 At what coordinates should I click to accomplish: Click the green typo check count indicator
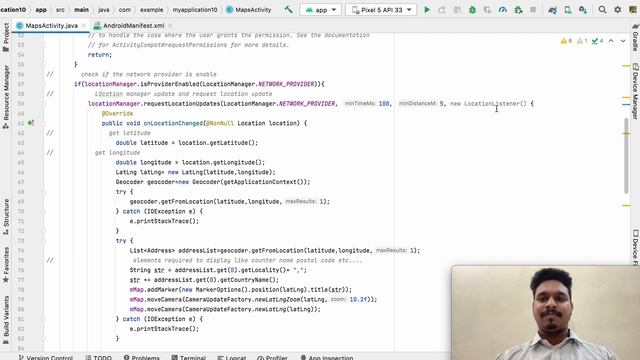(598, 41)
